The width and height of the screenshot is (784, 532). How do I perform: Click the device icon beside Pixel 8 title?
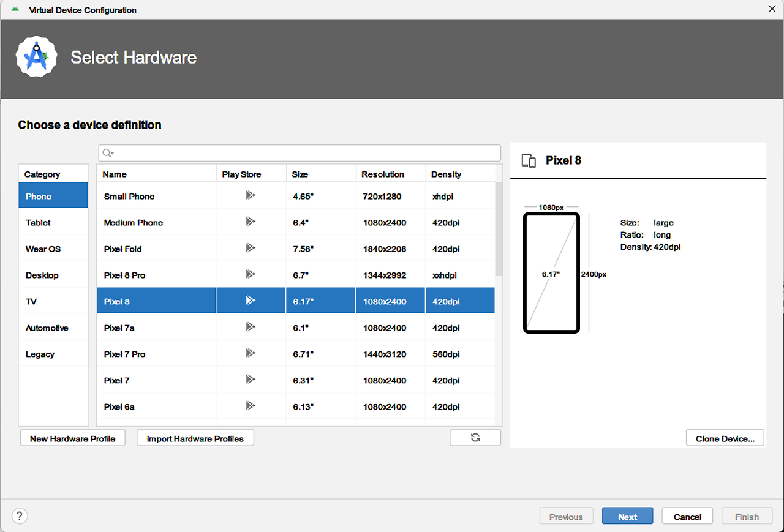pyautogui.click(x=529, y=161)
